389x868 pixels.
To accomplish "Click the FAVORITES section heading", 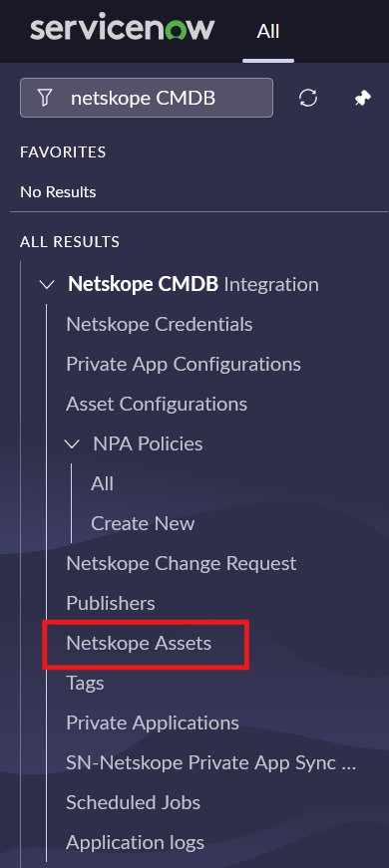I will pyautogui.click(x=63, y=152).
